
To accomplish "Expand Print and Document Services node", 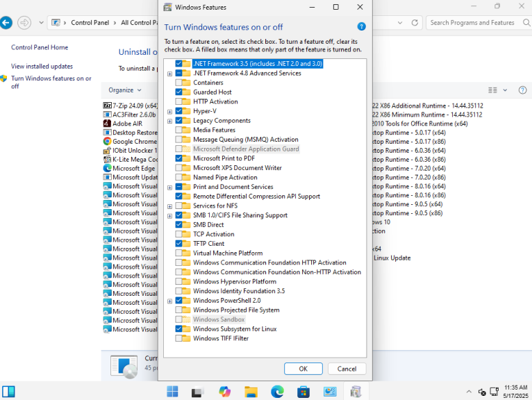I will 169,187.
